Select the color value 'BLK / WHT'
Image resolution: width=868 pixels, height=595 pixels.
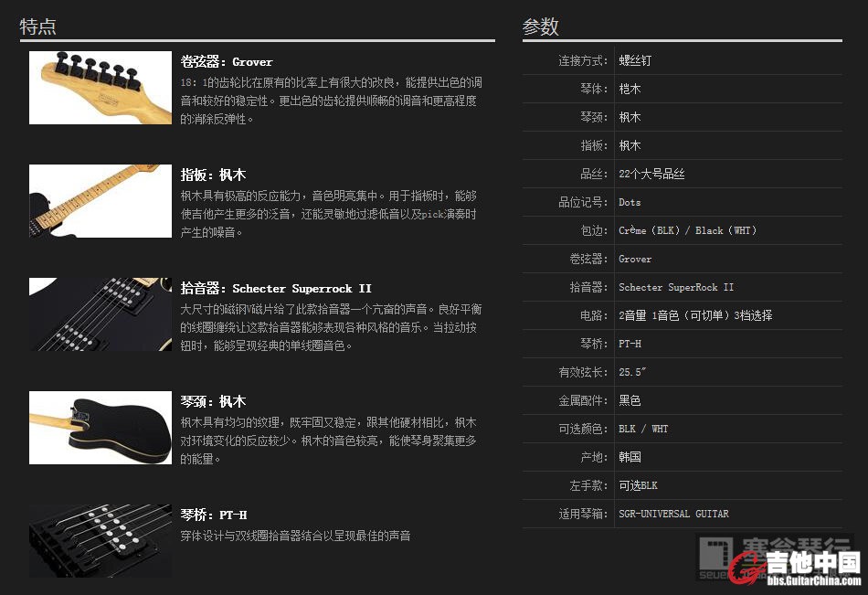pos(643,429)
